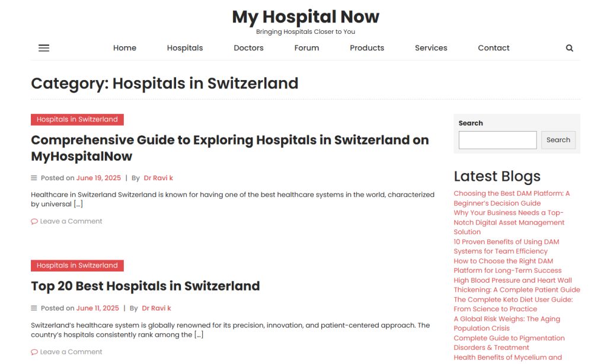Open the hamburger menu icon
Image resolution: width=607 pixels, height=364 pixels.
click(44, 48)
